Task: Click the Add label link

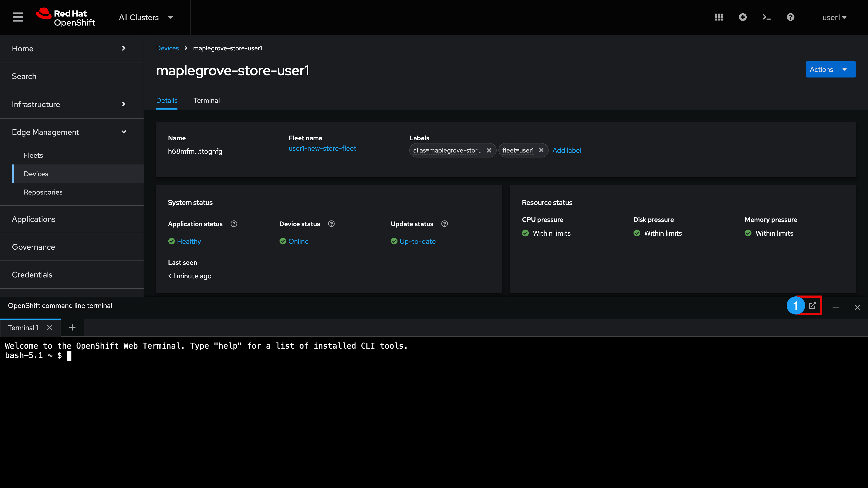Action: 567,150
